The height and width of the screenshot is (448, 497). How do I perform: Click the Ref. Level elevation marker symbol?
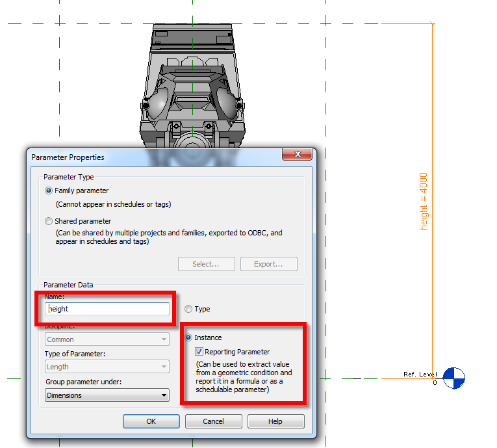tap(454, 378)
